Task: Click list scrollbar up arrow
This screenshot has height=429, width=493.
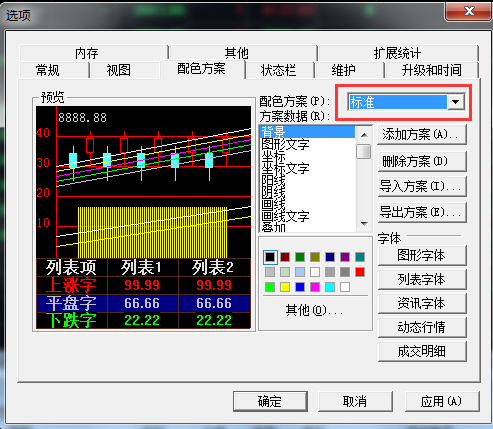Action: 364,135
